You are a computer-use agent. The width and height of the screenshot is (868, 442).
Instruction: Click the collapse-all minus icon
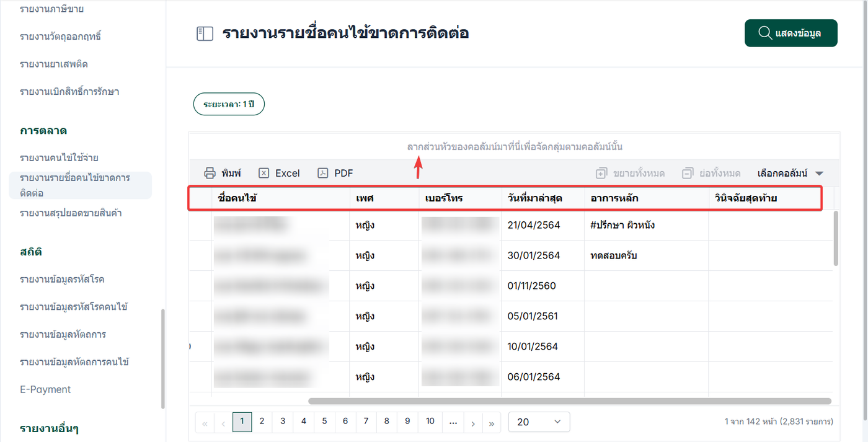point(687,174)
